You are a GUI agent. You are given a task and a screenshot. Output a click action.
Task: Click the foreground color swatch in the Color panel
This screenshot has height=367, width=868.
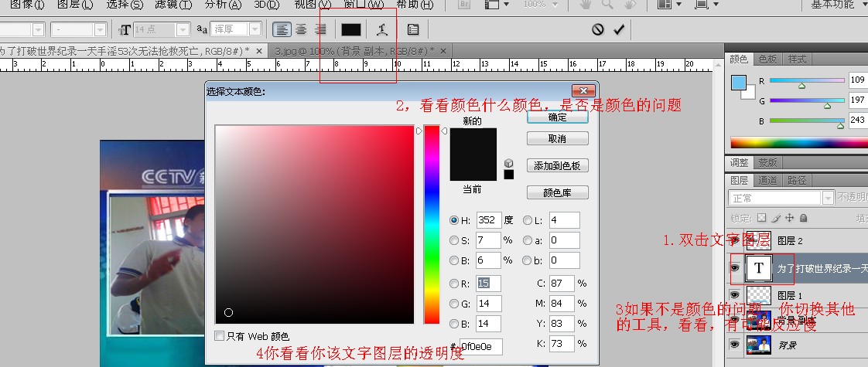click(x=739, y=83)
